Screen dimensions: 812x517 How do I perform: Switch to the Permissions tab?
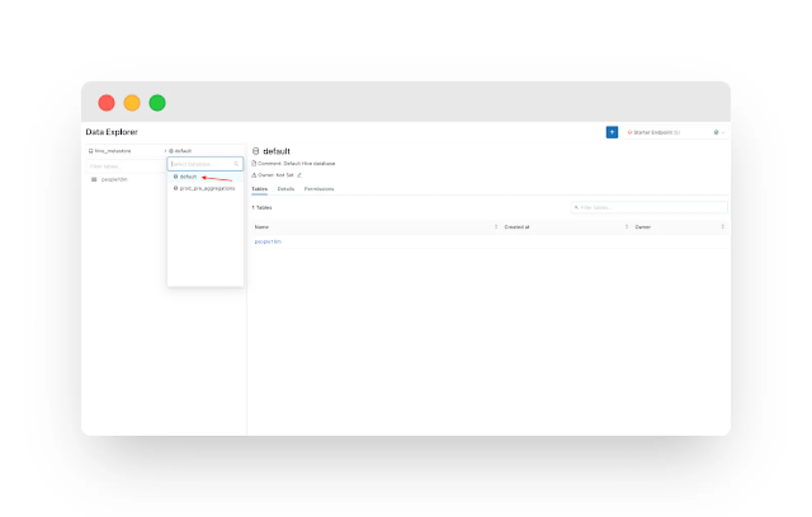click(x=319, y=189)
